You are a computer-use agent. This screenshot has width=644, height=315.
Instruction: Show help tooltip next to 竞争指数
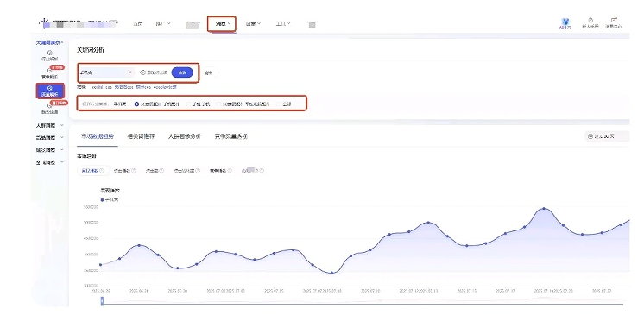(x=230, y=170)
